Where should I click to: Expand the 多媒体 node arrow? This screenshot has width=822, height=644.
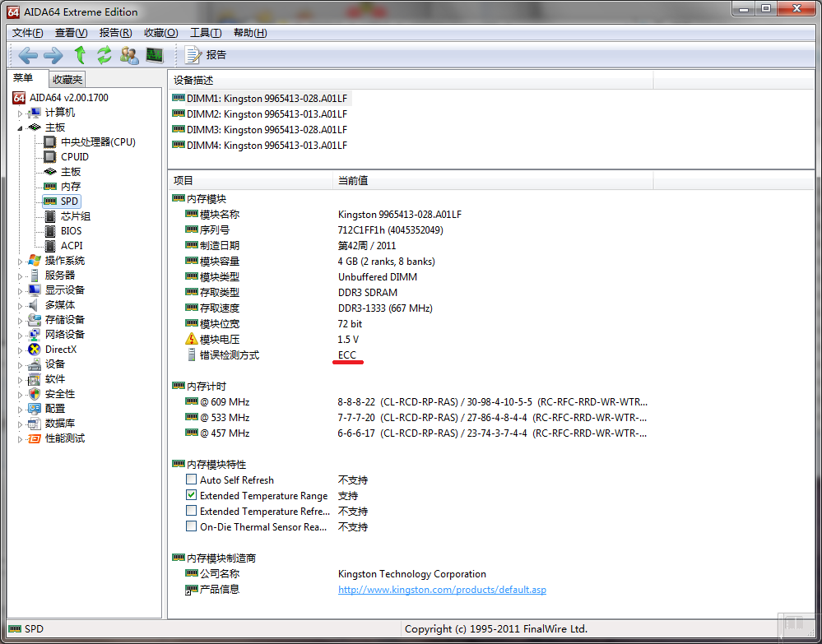pyautogui.click(x=21, y=305)
